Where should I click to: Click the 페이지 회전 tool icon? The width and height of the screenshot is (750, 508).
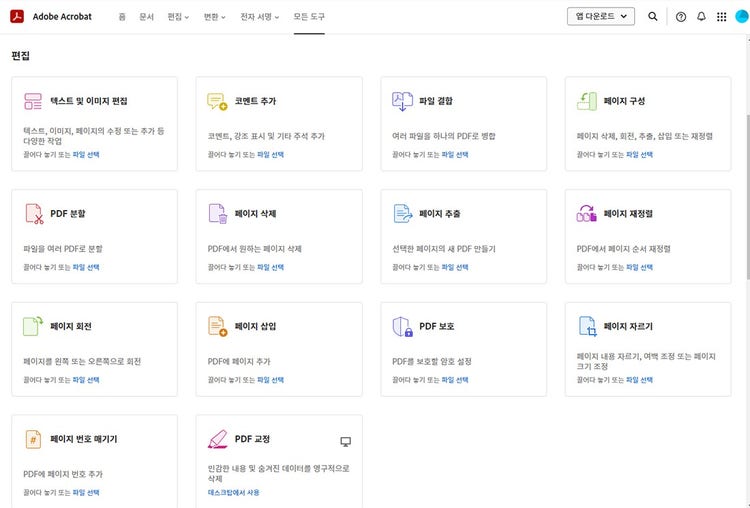[33, 326]
